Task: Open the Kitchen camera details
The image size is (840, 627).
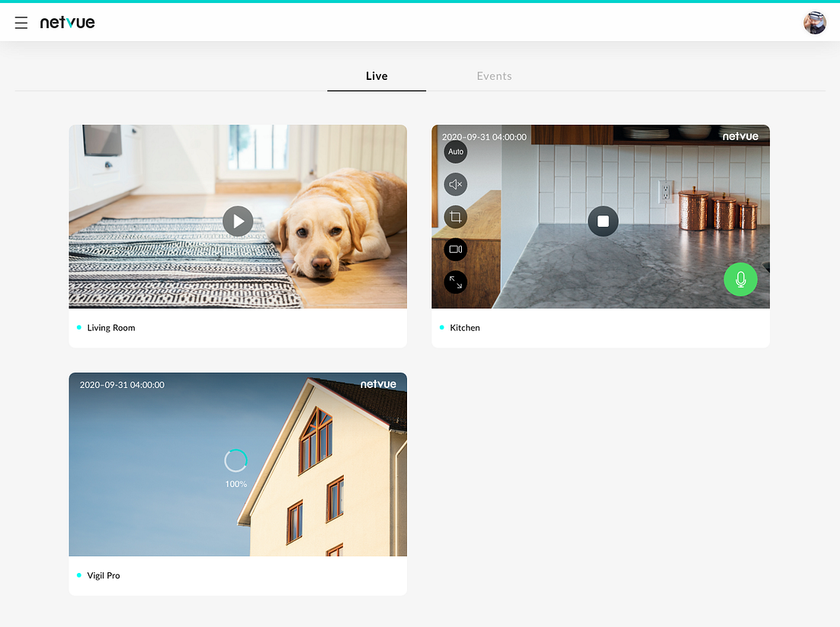Action: coord(464,328)
